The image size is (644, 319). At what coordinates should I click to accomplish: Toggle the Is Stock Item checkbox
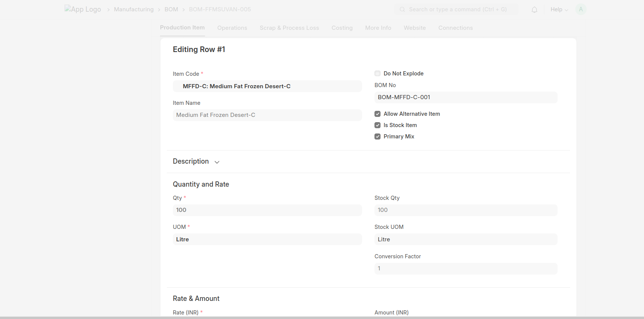coord(377,125)
